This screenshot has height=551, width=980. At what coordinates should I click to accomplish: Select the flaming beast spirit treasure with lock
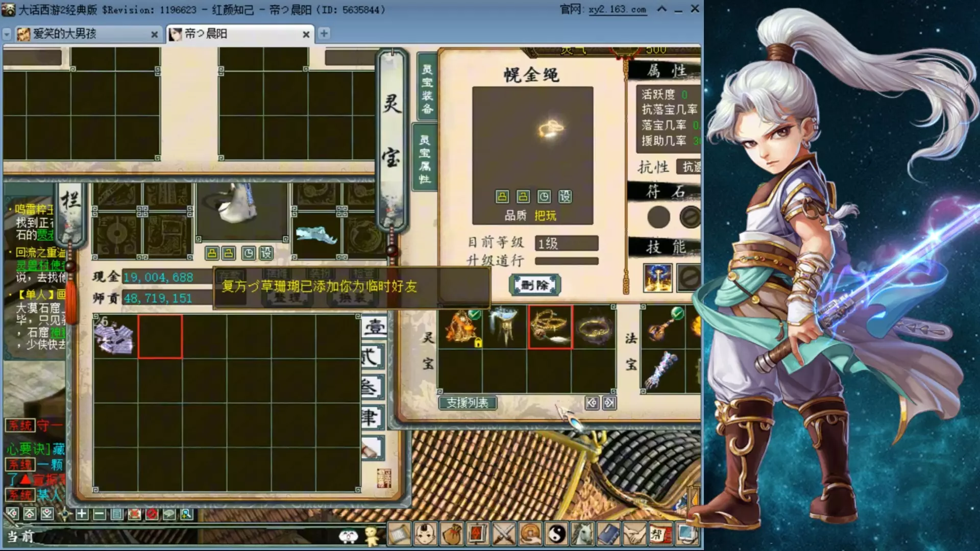click(460, 327)
